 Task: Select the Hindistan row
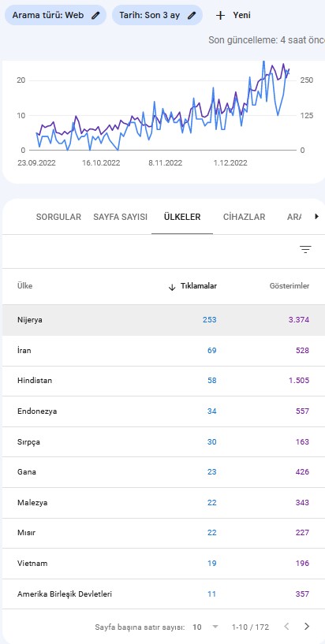(163, 381)
